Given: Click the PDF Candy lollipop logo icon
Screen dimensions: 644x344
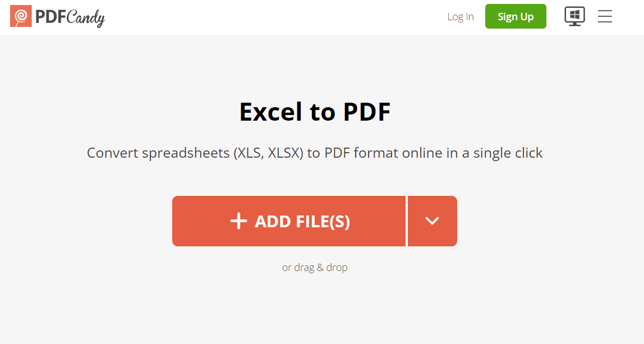Looking at the screenshot, I should pos(21,16).
